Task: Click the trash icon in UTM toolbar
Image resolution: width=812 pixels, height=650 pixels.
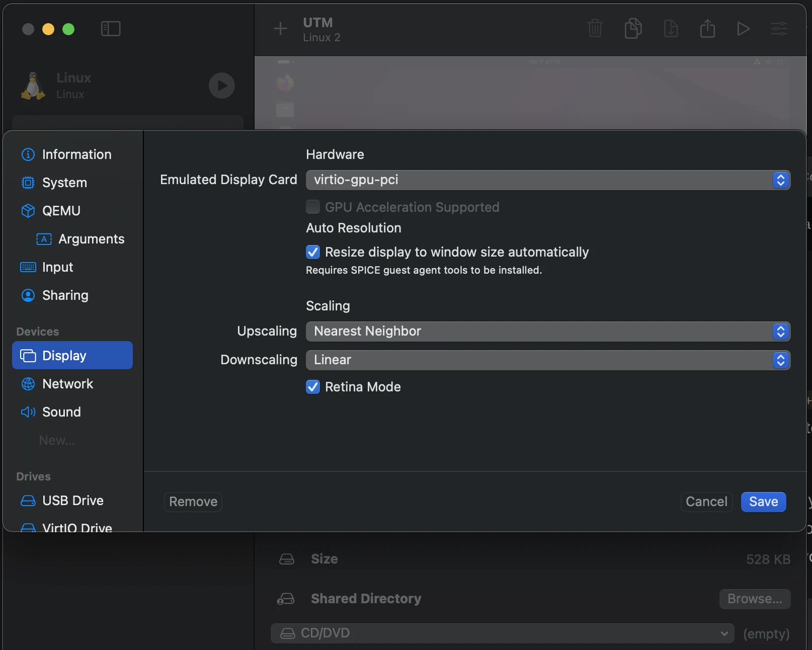Action: point(595,28)
